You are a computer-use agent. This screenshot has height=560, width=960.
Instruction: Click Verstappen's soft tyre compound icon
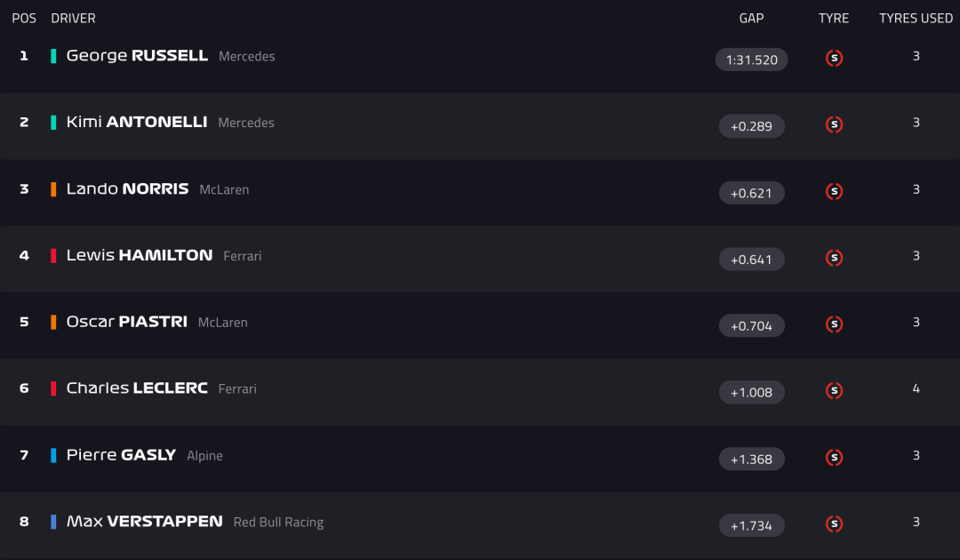point(834,524)
